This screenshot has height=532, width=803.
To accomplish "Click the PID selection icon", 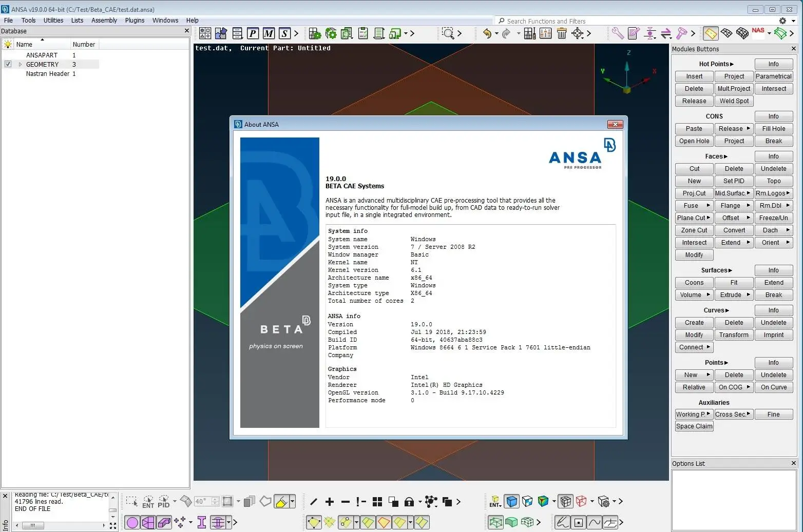I will pos(164,502).
